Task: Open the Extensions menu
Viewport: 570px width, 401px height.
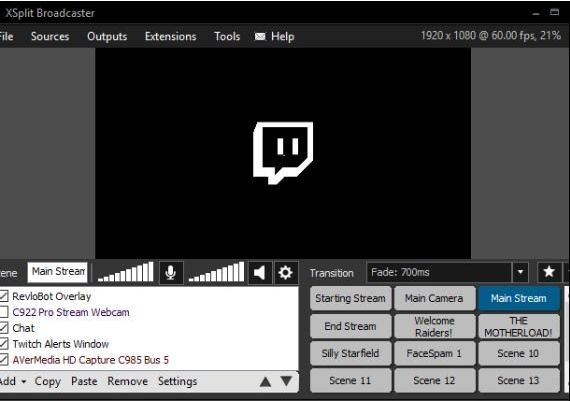Action: pos(170,36)
